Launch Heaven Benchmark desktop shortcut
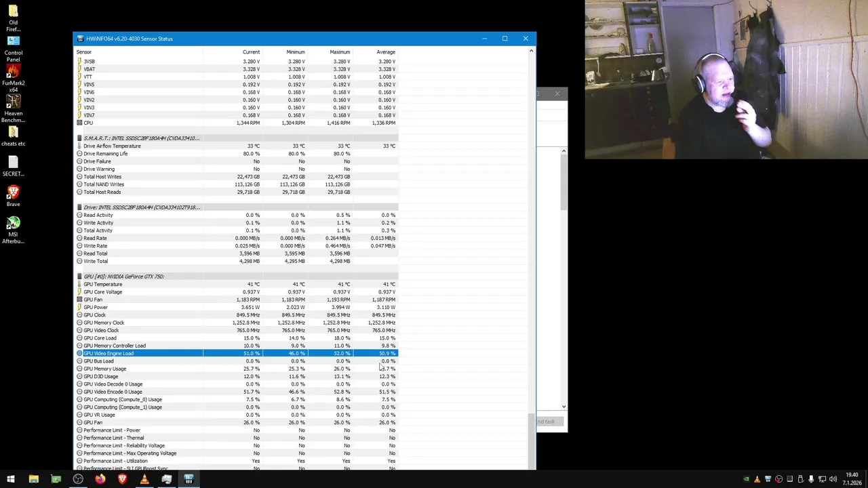The width and height of the screenshot is (868, 488). coord(13,109)
